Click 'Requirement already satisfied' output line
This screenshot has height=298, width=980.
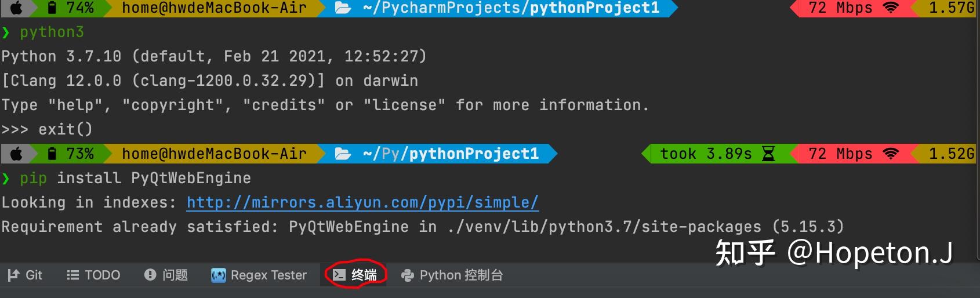tap(422, 227)
